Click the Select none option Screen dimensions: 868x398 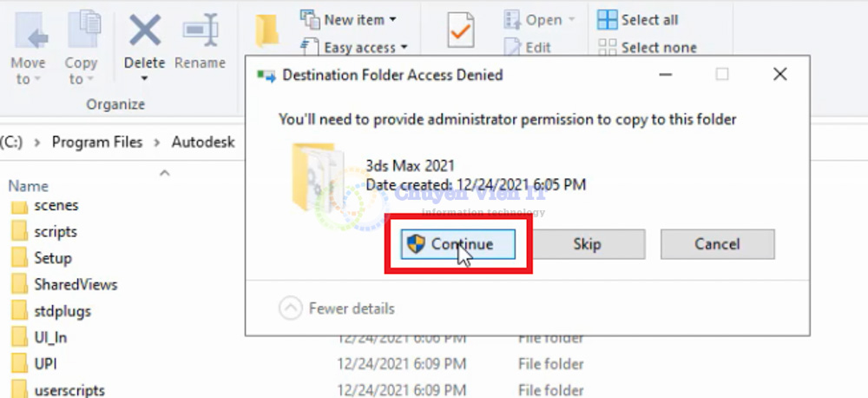coord(658,48)
